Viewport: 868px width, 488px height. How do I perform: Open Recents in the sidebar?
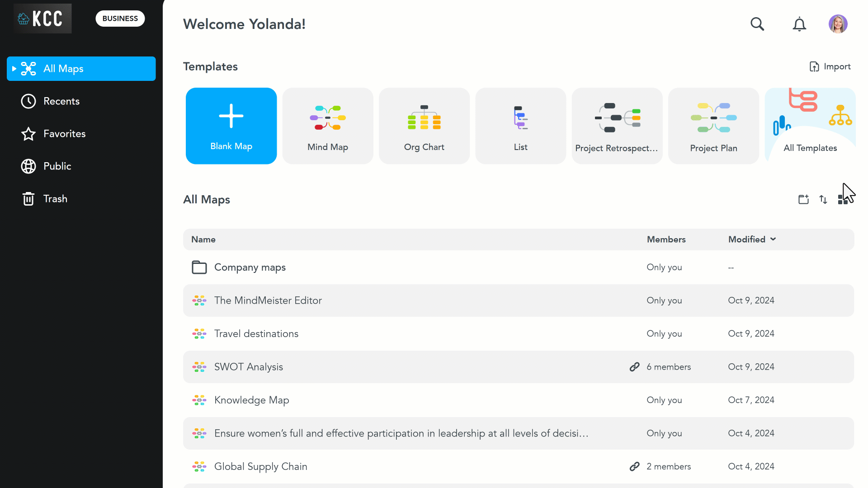pyautogui.click(x=61, y=101)
